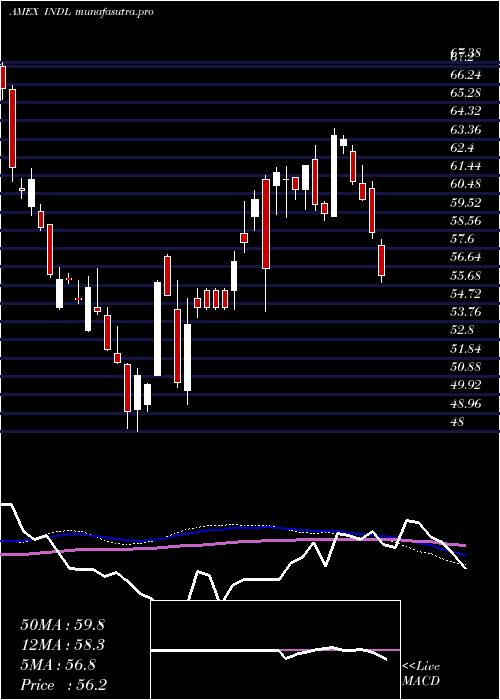Click the 59.52 price axis label
Screen dimensions: 500x700
[466, 203]
